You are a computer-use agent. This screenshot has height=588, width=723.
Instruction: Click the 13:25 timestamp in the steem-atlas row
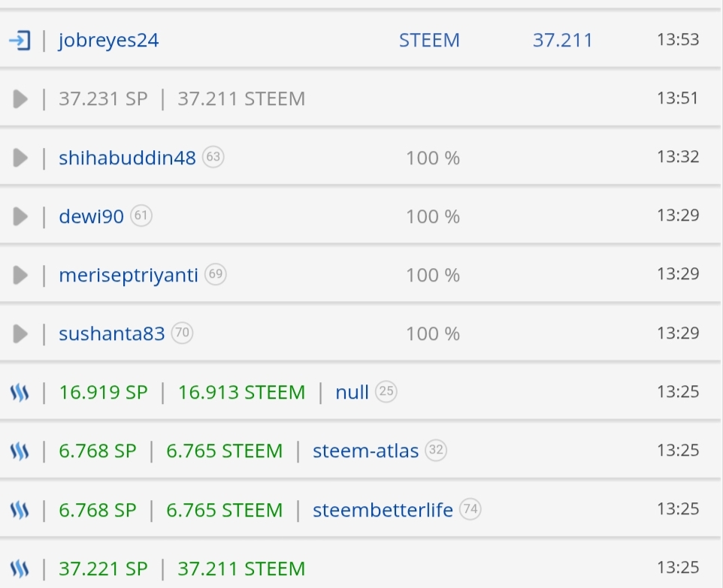click(x=678, y=451)
